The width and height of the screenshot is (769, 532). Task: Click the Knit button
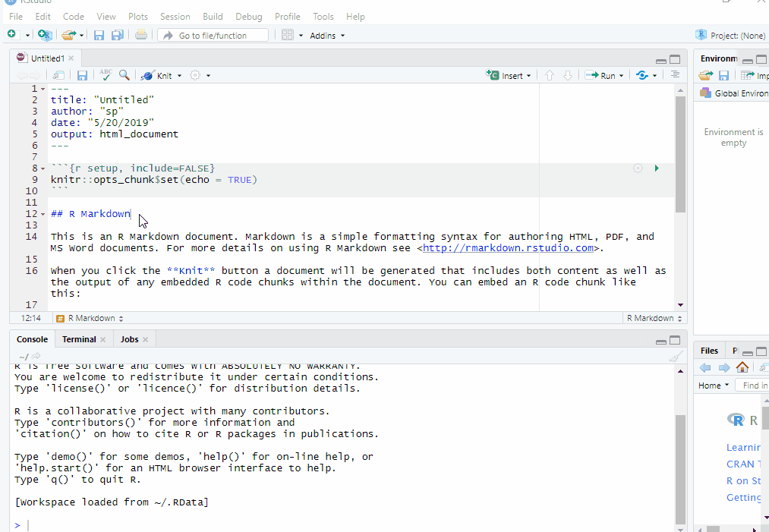tap(156, 75)
